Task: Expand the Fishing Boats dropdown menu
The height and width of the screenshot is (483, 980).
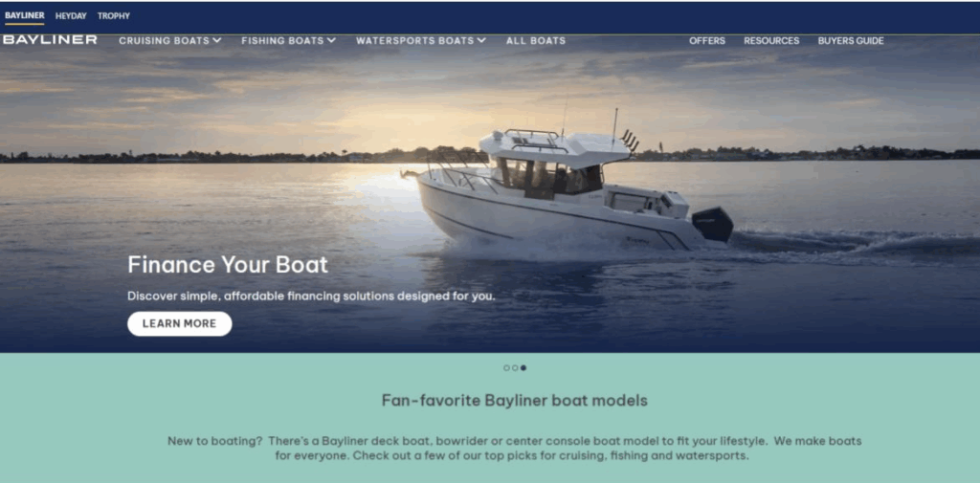Action: pyautogui.click(x=289, y=40)
